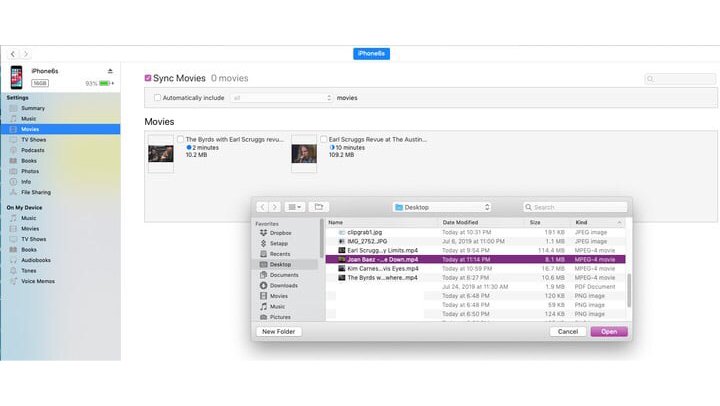720x406 pixels.
Task: Open the Photos settings icon
Action: [x=13, y=171]
